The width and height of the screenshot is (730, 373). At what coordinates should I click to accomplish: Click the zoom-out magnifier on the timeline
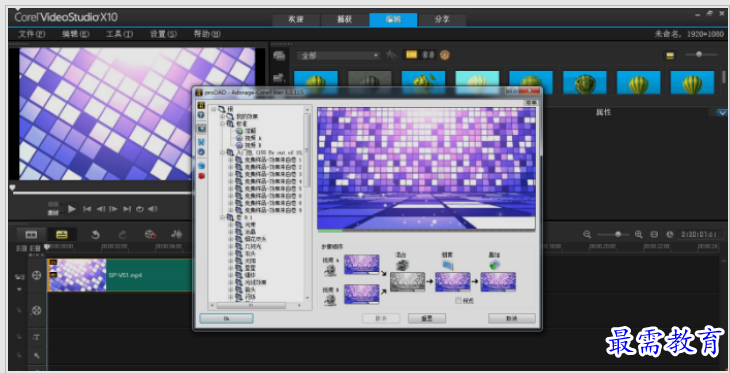pyautogui.click(x=587, y=234)
